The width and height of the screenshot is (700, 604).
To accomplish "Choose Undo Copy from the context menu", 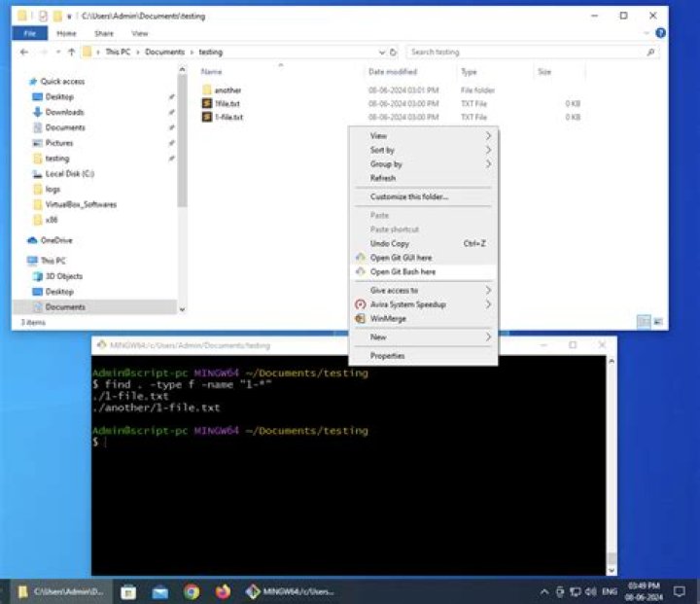I will (x=423, y=243).
